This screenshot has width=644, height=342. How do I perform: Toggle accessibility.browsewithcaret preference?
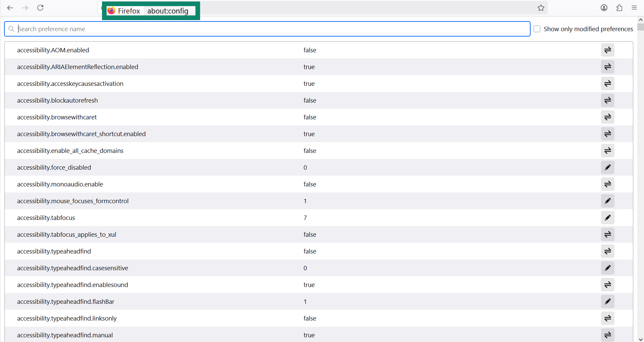pyautogui.click(x=608, y=117)
